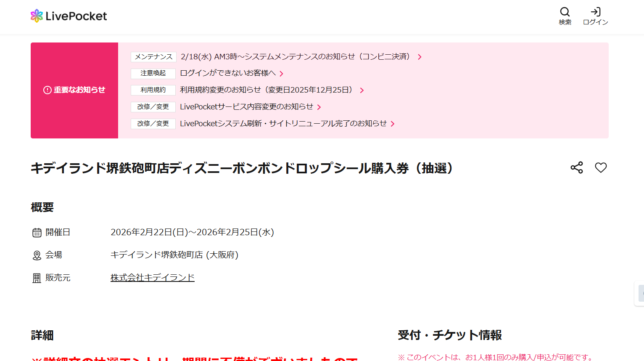The image size is (644, 361).
Task: Toggle the heart favorite icon
Action: pyautogui.click(x=601, y=167)
